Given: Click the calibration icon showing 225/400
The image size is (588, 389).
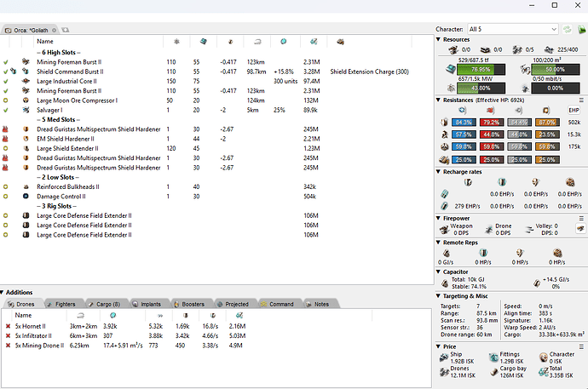Looking at the screenshot, I should coord(549,49).
